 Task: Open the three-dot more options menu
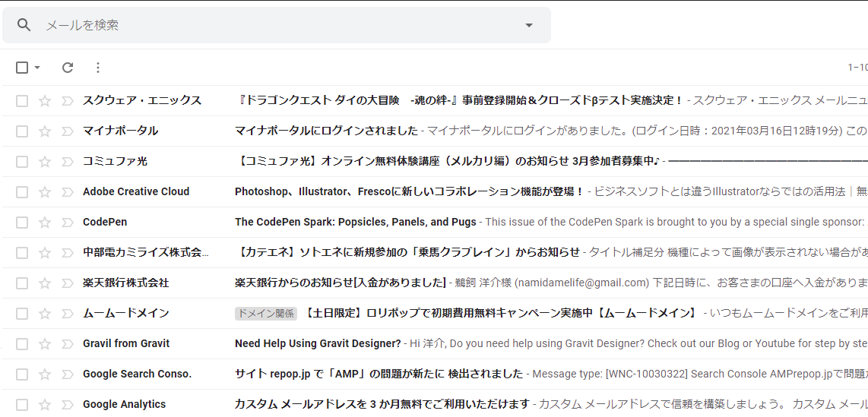click(x=98, y=68)
